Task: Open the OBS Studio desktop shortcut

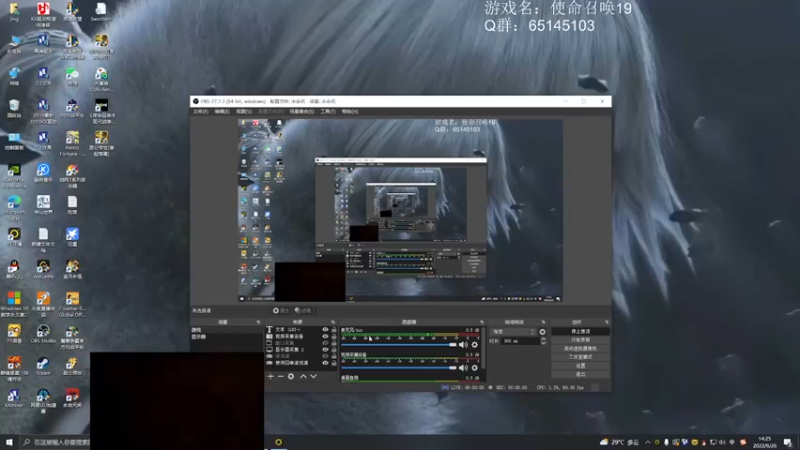Action: (43, 334)
